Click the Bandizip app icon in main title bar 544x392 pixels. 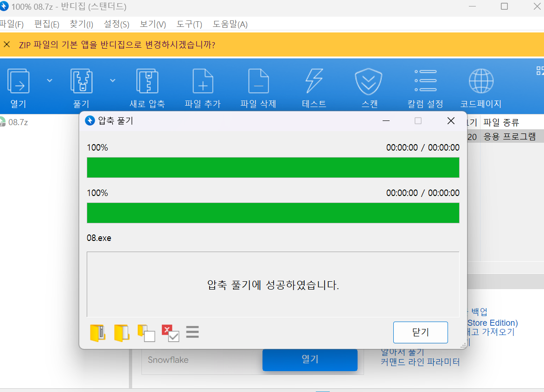click(4, 6)
